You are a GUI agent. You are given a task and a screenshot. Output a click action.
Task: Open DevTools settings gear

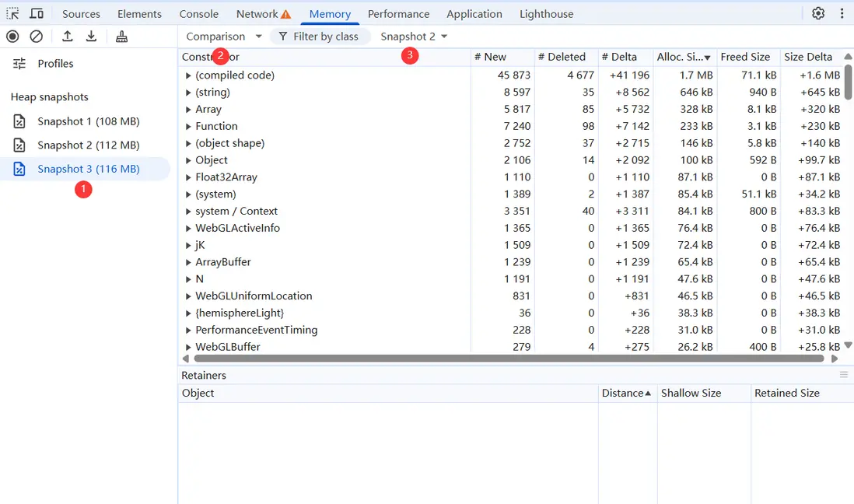click(x=818, y=14)
